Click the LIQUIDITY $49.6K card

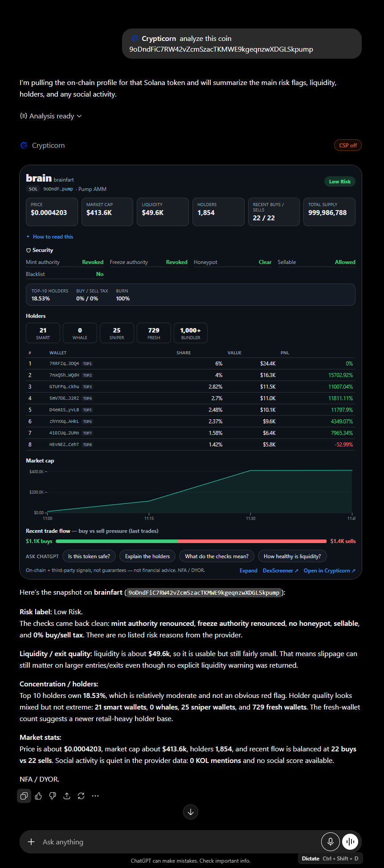163,212
